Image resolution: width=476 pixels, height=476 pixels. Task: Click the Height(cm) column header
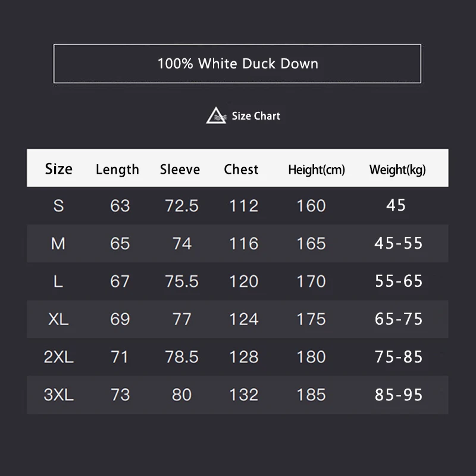(316, 170)
